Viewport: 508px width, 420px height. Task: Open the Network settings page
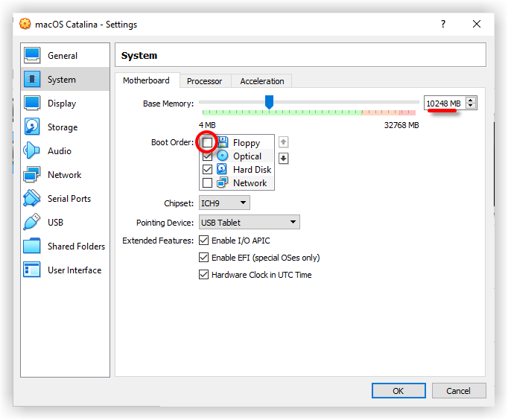tap(64, 175)
